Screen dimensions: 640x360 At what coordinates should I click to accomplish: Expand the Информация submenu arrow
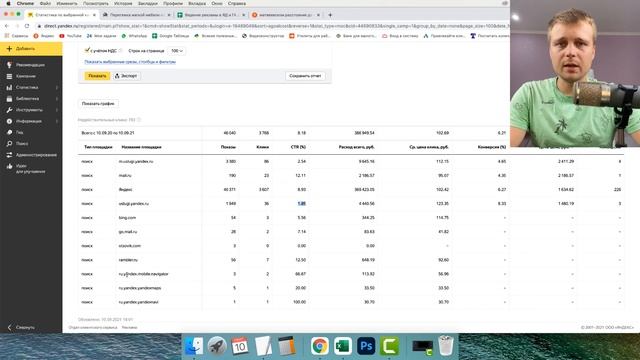[57, 121]
